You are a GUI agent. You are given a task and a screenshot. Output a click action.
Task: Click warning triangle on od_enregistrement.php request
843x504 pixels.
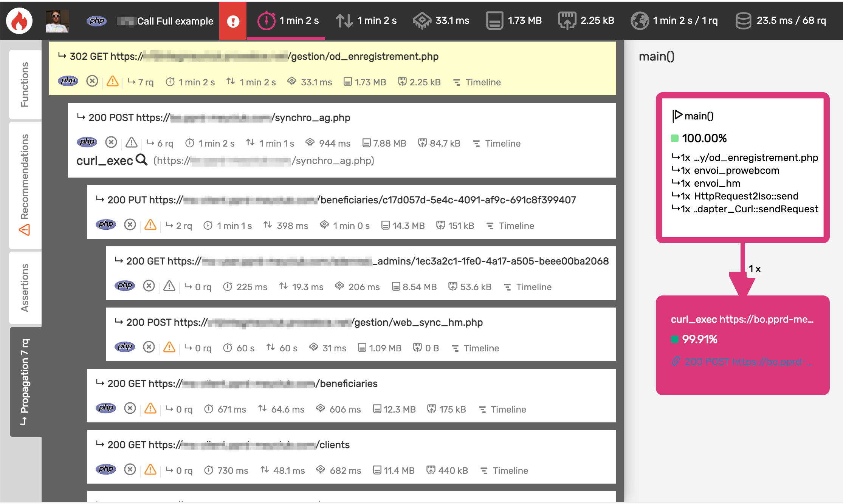(x=113, y=82)
